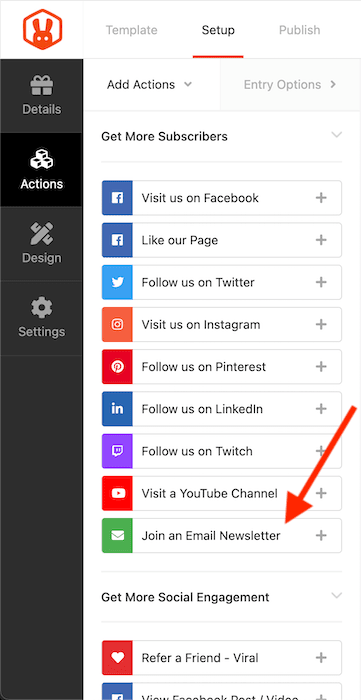Click the Follow us on Pinterest text
Image resolution: width=361 pixels, height=700 pixels.
coord(203,367)
